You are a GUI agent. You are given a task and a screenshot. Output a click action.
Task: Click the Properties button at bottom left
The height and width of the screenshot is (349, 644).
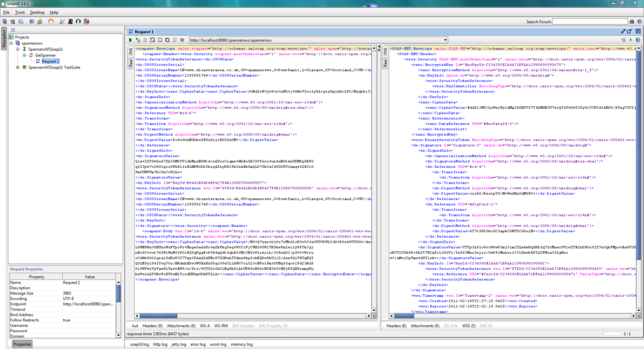(22, 344)
